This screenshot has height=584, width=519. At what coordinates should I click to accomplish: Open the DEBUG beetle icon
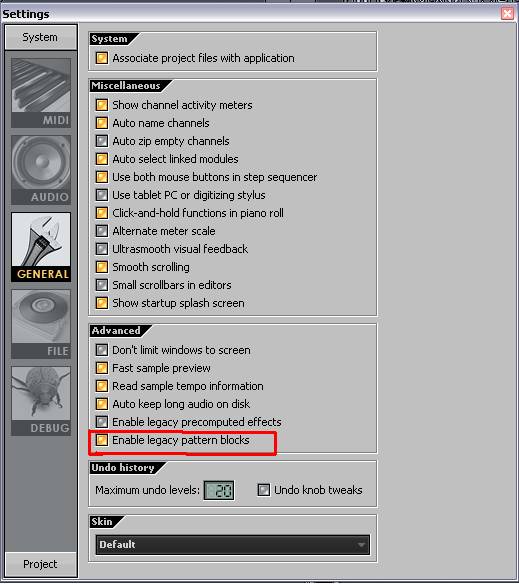(41, 401)
